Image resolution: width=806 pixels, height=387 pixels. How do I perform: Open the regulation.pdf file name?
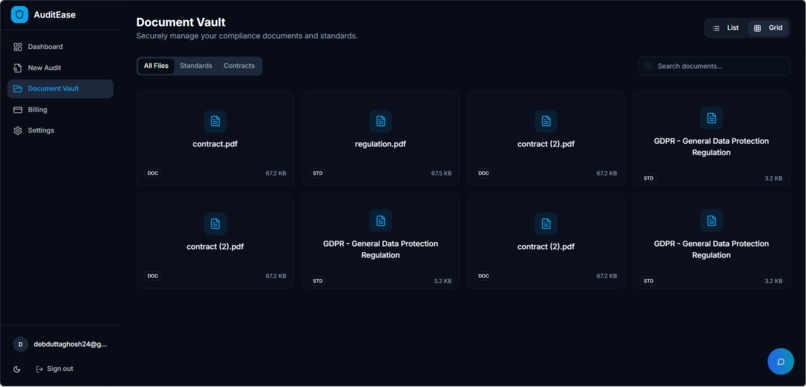[380, 144]
